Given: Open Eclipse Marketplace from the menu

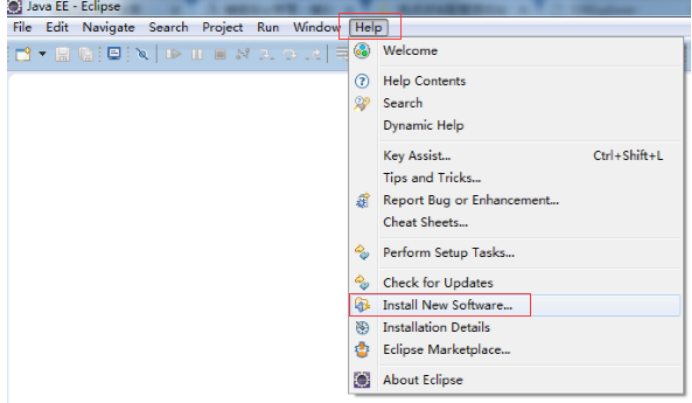Looking at the screenshot, I should tap(446, 349).
